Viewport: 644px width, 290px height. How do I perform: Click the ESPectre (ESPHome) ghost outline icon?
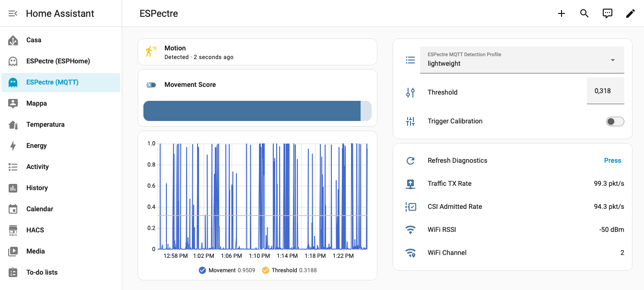tap(13, 61)
